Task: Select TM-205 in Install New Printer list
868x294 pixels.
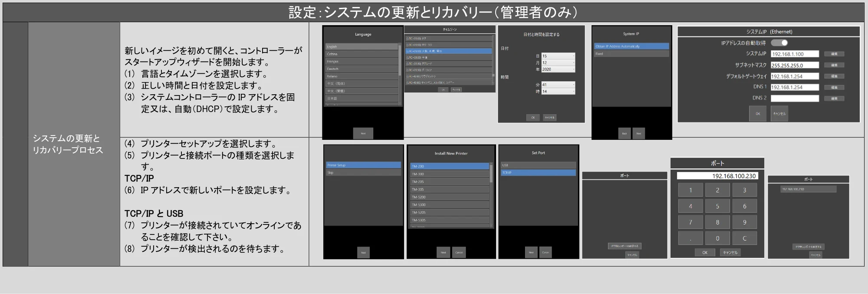Action: pyautogui.click(x=450, y=182)
